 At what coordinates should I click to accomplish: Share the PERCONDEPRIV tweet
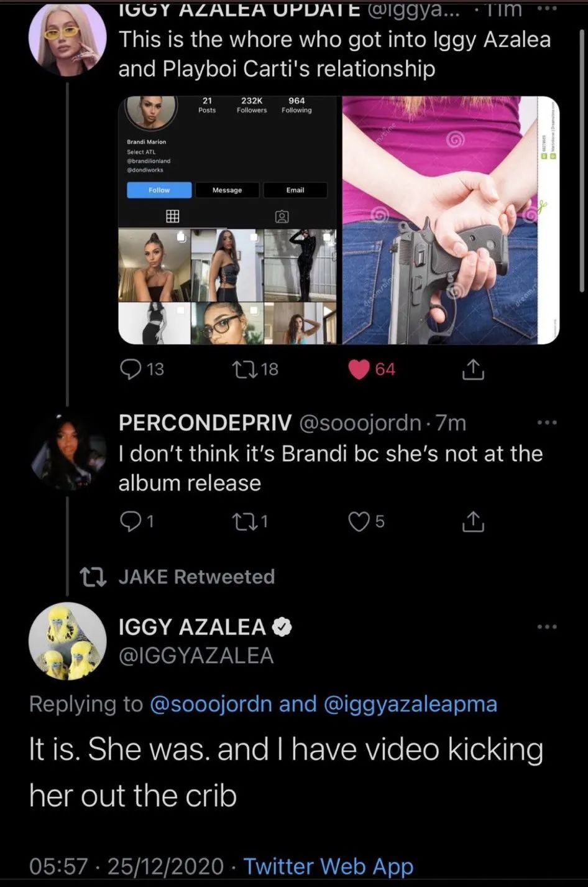coord(472,521)
